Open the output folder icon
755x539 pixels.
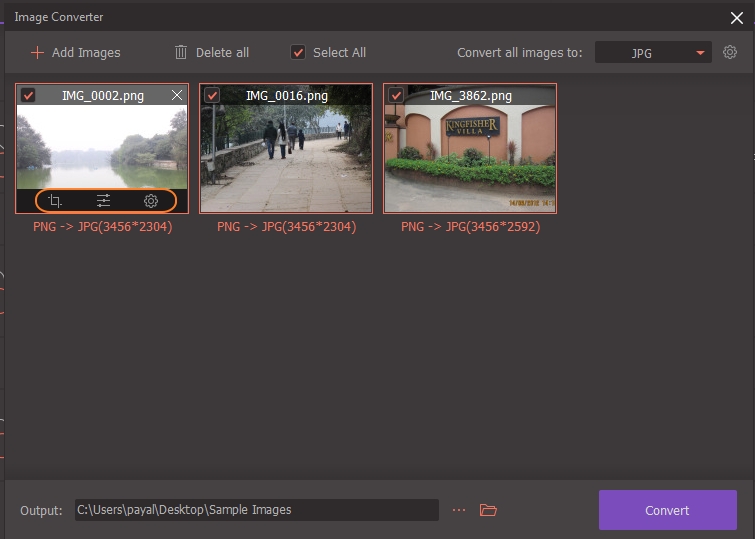coord(488,510)
